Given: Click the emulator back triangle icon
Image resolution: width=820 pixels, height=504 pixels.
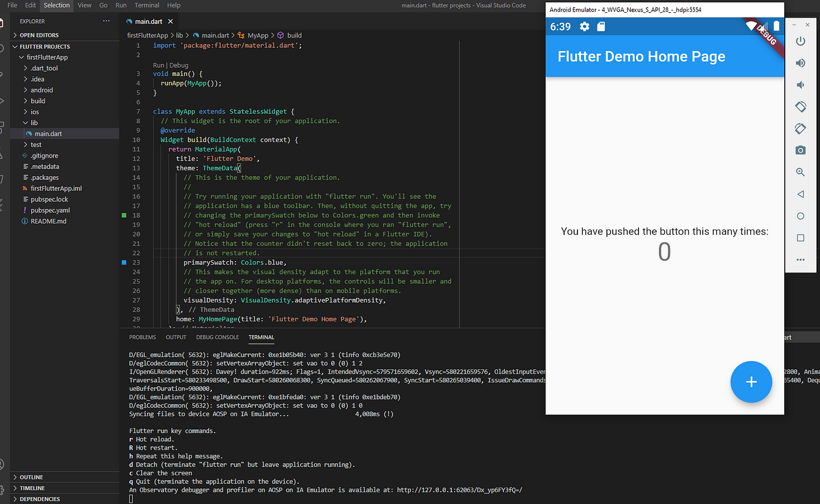Looking at the screenshot, I should [800, 194].
